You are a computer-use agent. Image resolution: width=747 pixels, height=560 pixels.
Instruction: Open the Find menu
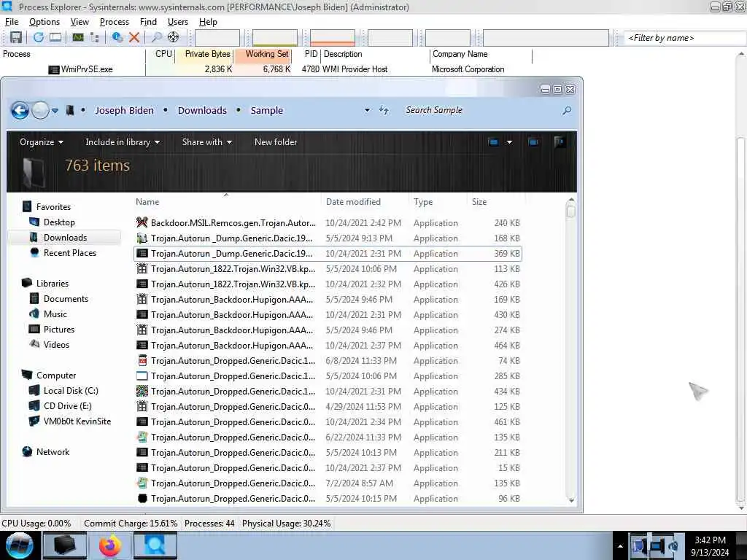click(148, 22)
